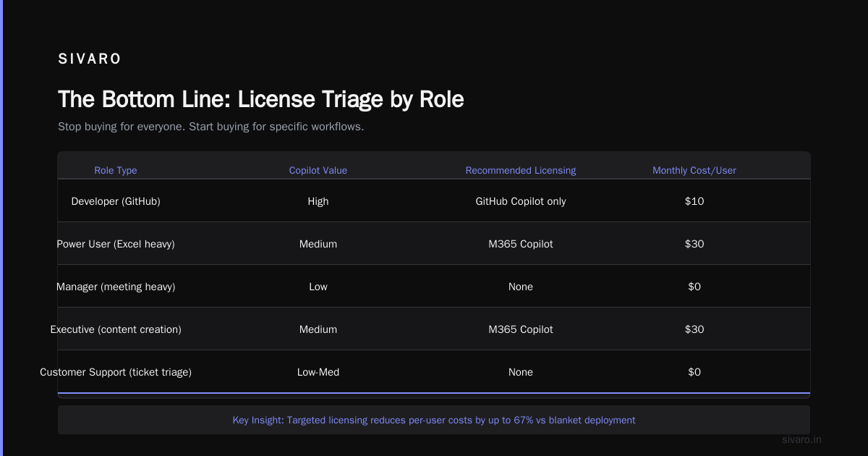Click $30 cost in Executive row
The image size is (868, 456).
694,329
